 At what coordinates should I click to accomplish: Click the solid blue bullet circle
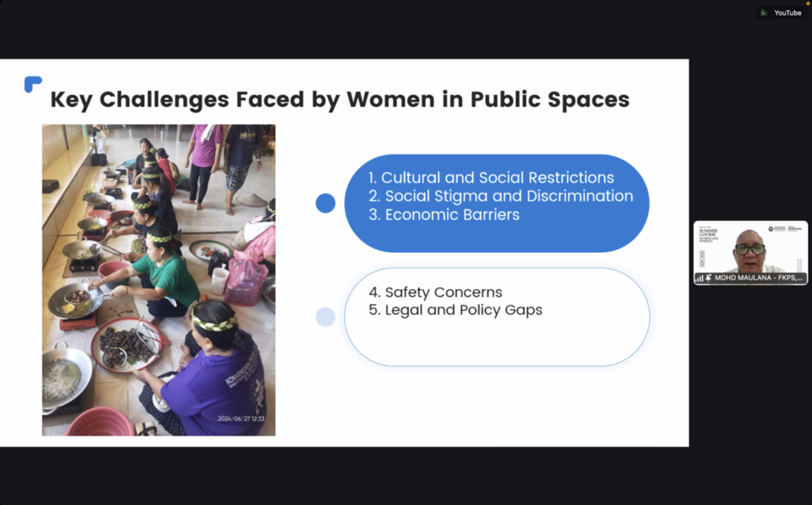325,203
